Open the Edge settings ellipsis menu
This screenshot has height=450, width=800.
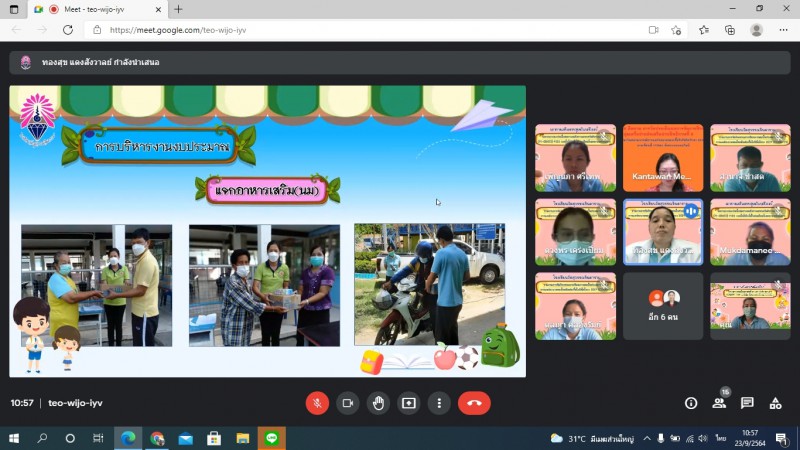point(782,30)
